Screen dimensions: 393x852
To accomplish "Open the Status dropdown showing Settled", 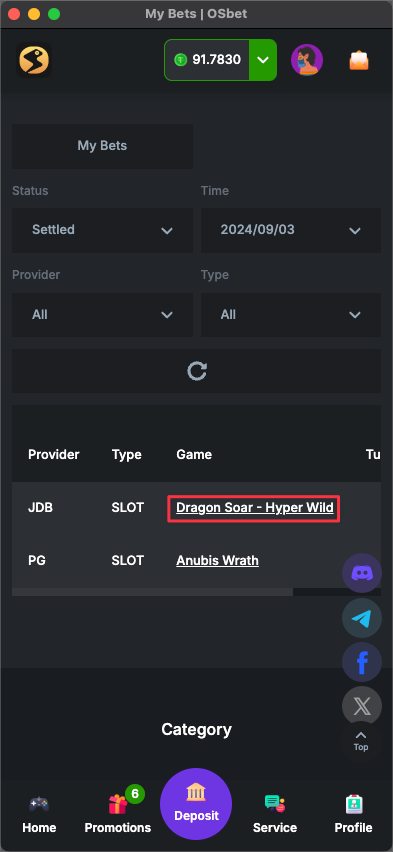I will point(102,230).
